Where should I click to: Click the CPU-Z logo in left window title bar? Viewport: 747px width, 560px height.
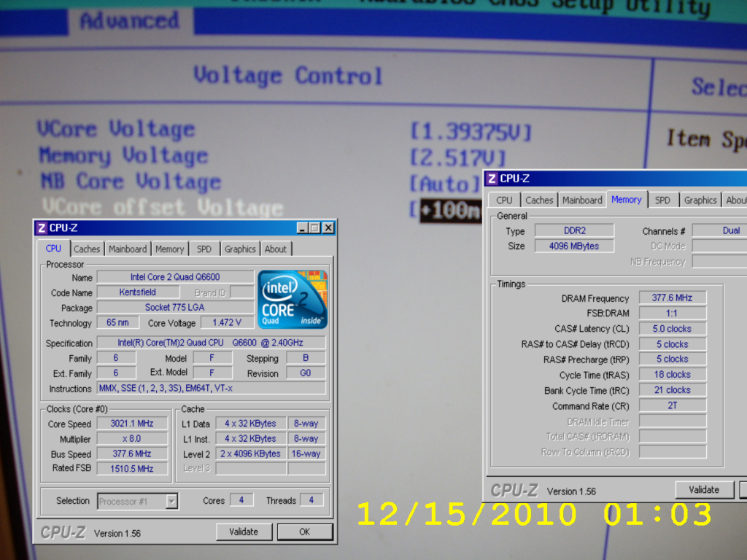point(42,228)
